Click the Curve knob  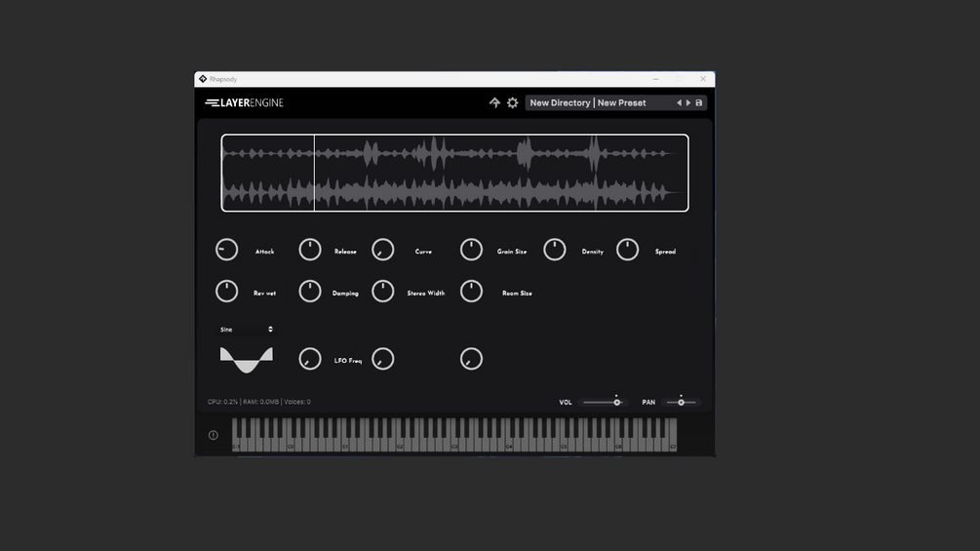382,250
